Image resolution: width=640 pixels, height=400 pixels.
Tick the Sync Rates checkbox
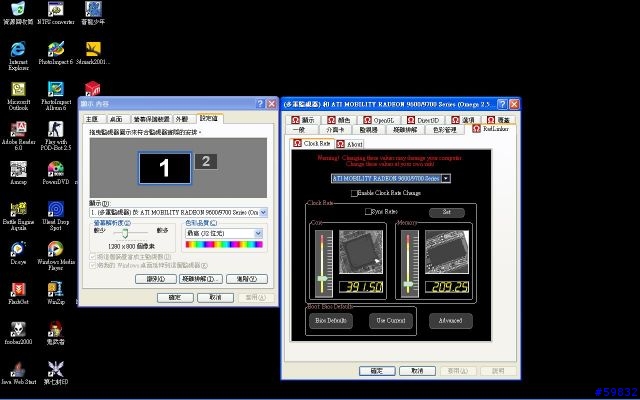coord(368,211)
